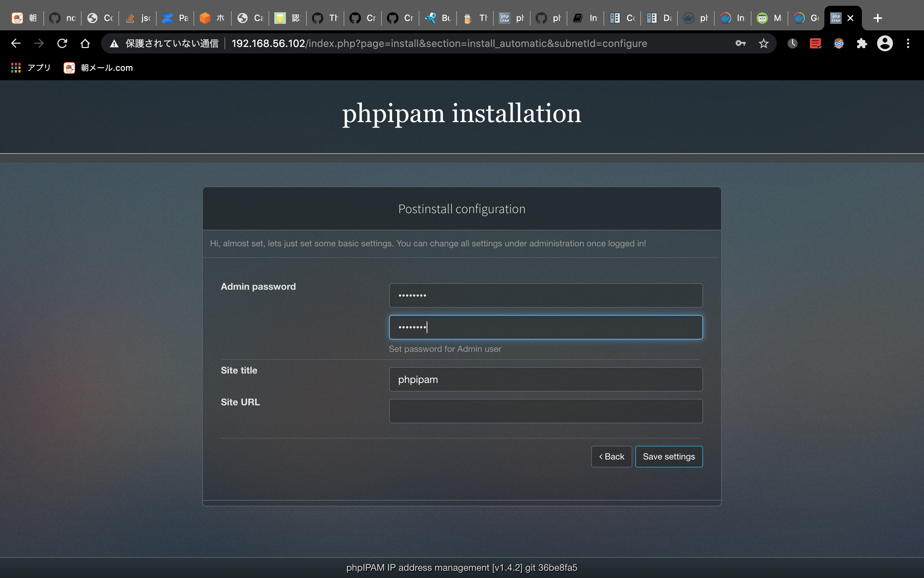Switch to the orange cube ホ tab
The width and height of the screenshot is (924, 578).
[212, 18]
